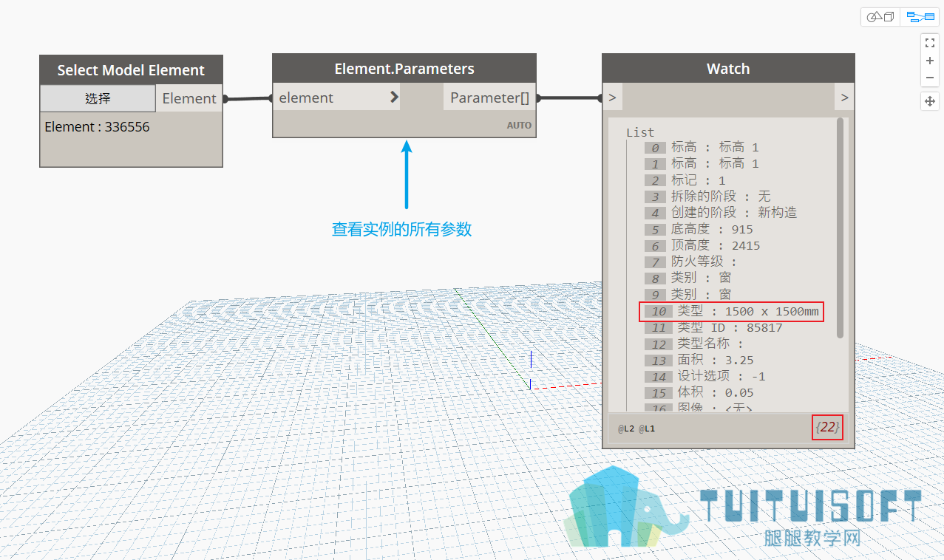Select the Watch node title bar

(728, 69)
